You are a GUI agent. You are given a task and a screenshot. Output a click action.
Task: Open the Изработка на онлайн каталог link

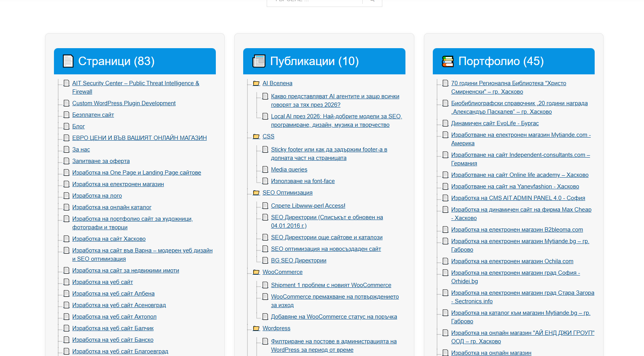[x=112, y=207]
